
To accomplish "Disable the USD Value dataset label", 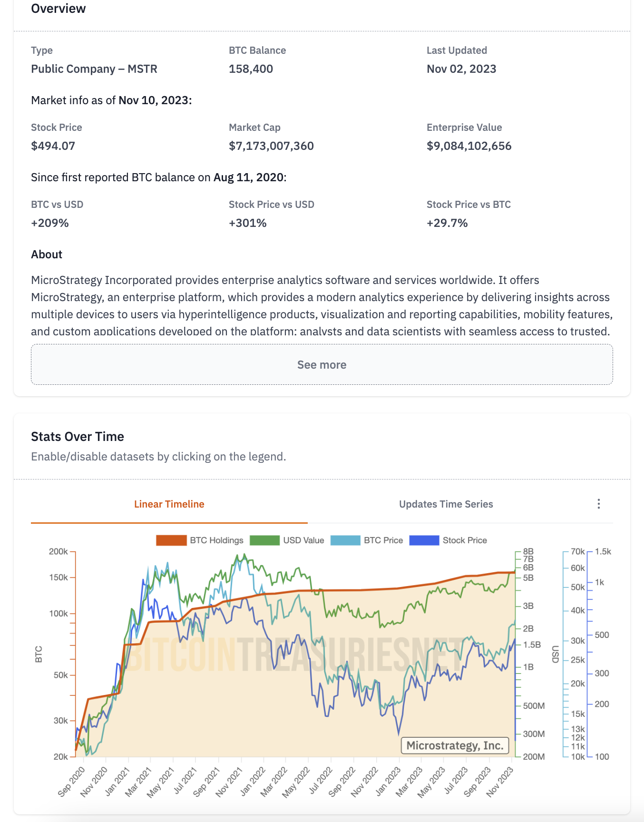I will (x=303, y=540).
